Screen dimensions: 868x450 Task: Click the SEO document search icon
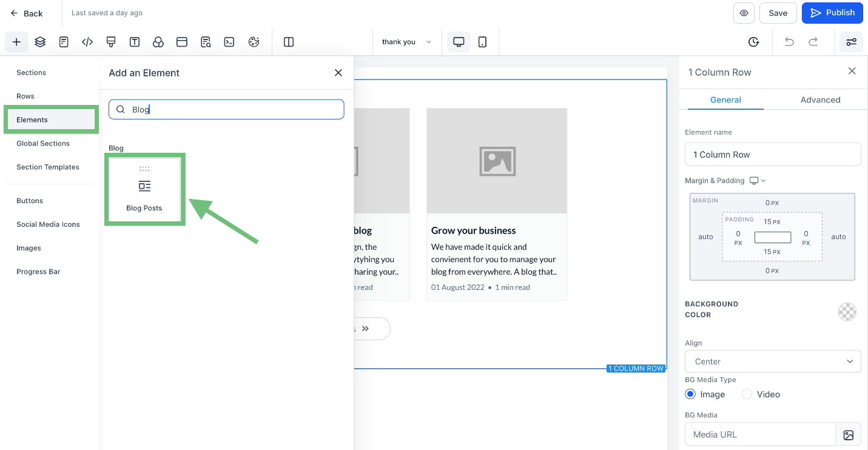(x=206, y=42)
